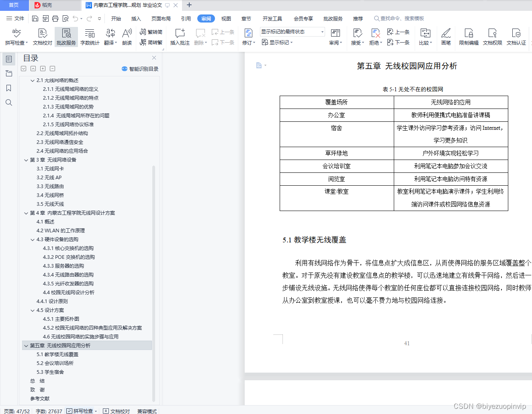Collapse the 4.5 设计方案 node
Screen dimensions: 532x414
[33, 310]
